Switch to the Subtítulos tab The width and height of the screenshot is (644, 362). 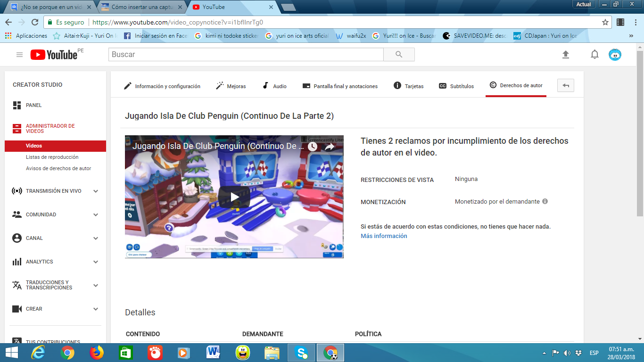(456, 86)
